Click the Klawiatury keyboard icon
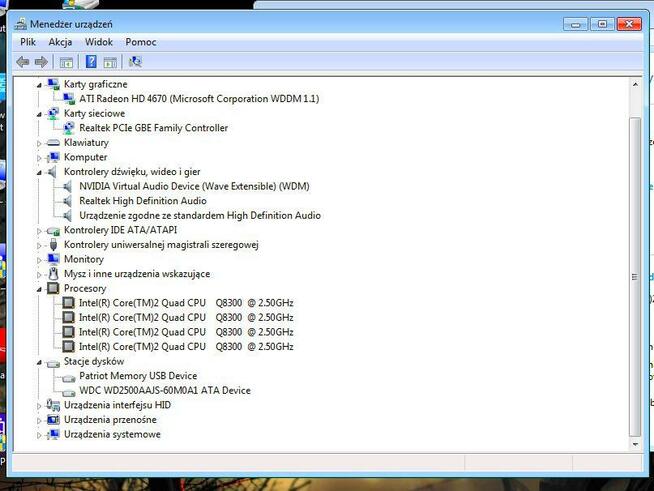The height and width of the screenshot is (491, 654). tap(53, 143)
